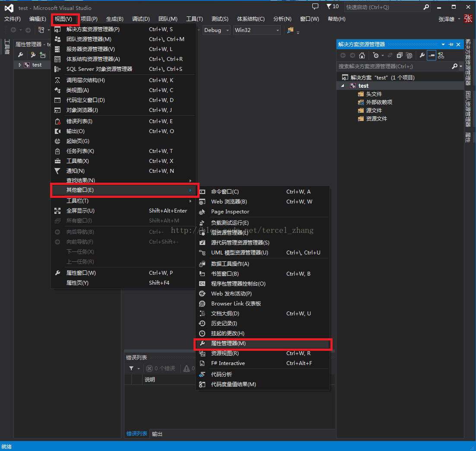Open the 调试(D) menu

(141, 19)
